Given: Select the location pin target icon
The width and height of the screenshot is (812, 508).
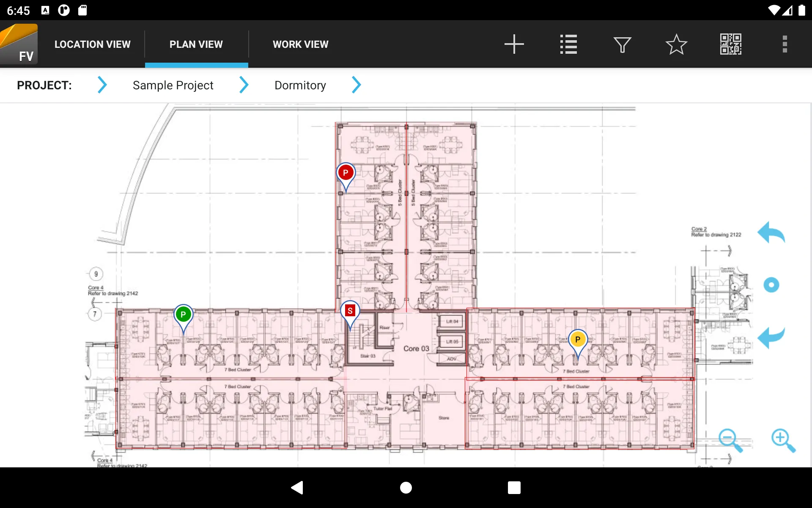Looking at the screenshot, I should click(772, 285).
